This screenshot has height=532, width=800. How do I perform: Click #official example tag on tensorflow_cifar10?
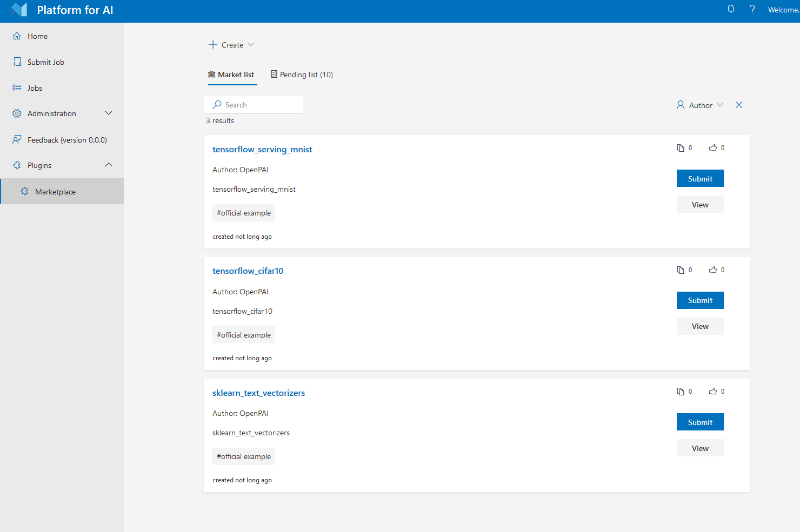tap(244, 334)
